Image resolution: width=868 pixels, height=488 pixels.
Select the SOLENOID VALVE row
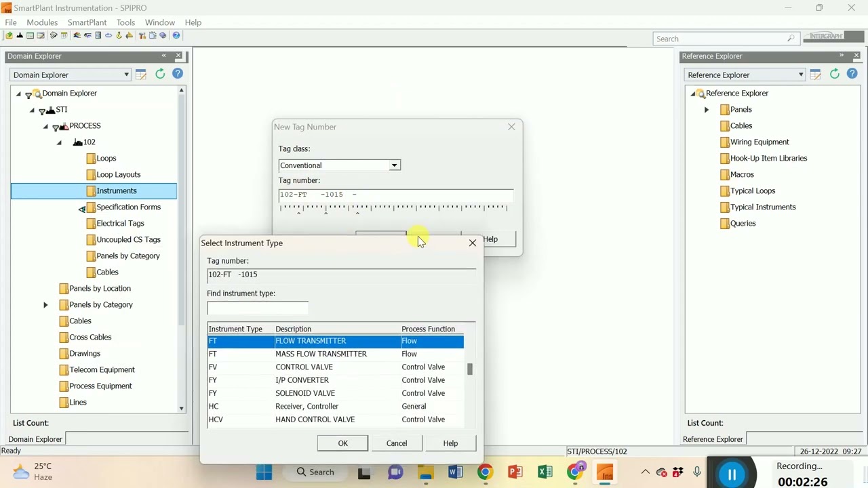(x=335, y=393)
